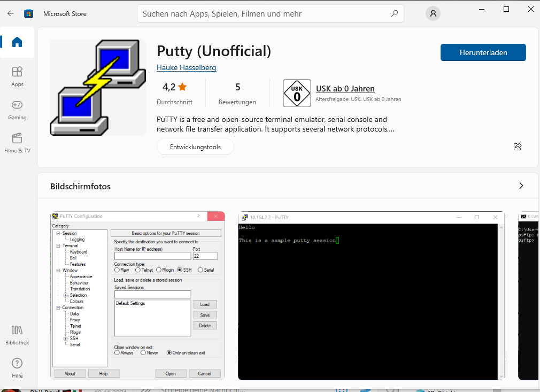
Task: Click the PuTTY app logo image
Action: click(98, 88)
